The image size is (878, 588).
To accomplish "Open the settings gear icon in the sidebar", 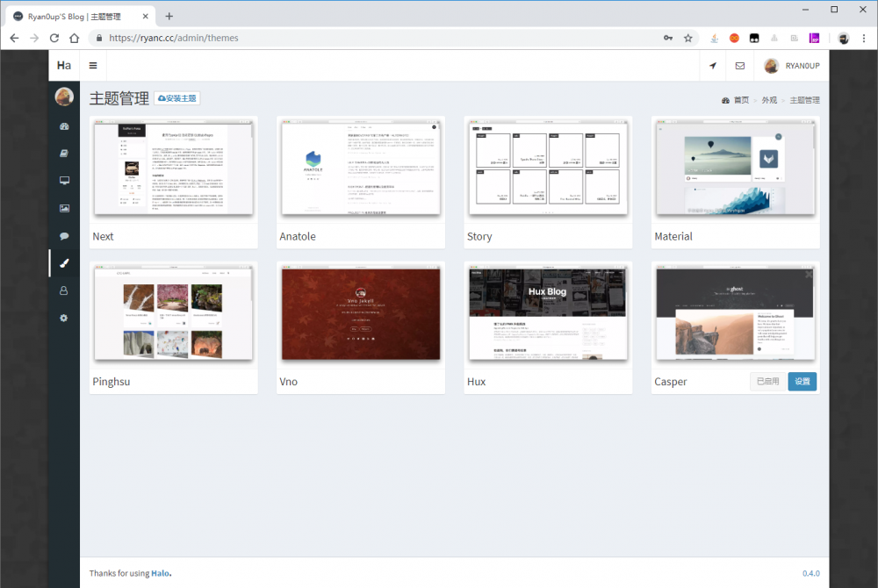I will (64, 318).
